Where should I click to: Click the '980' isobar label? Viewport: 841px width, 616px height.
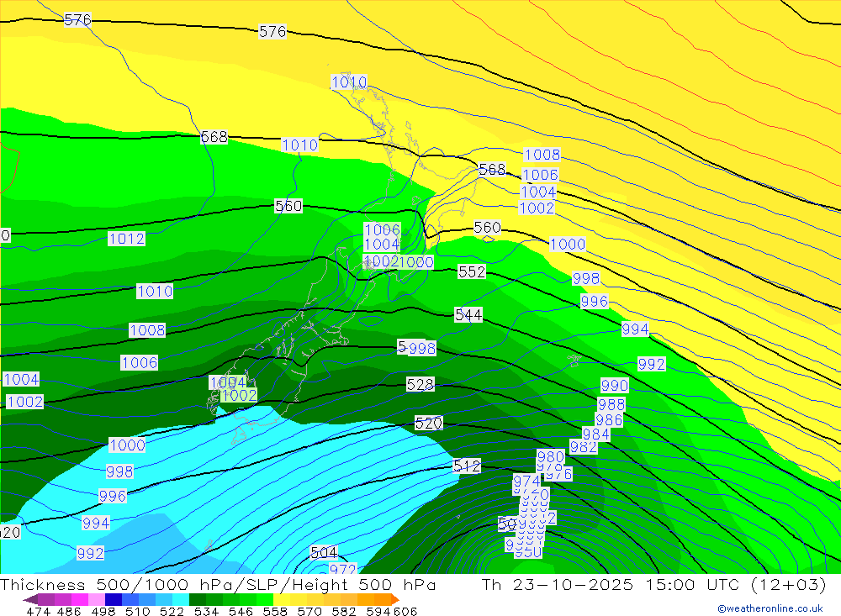tap(551, 456)
